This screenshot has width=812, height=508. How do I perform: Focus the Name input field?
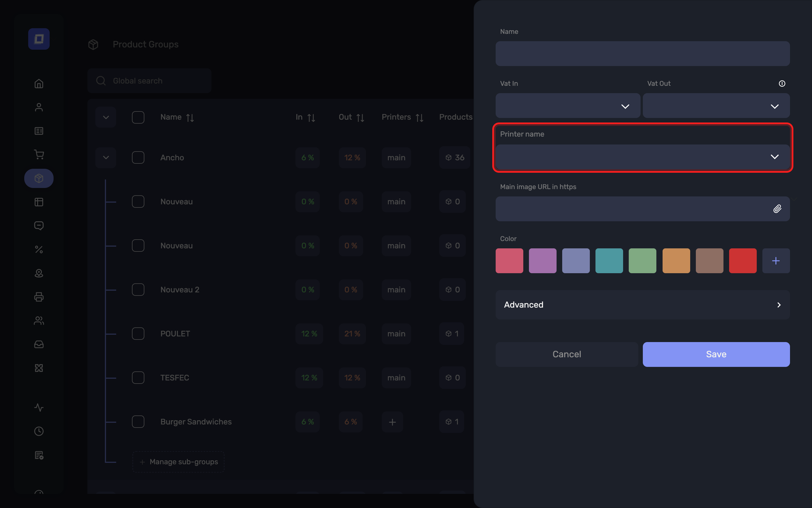tap(643, 54)
